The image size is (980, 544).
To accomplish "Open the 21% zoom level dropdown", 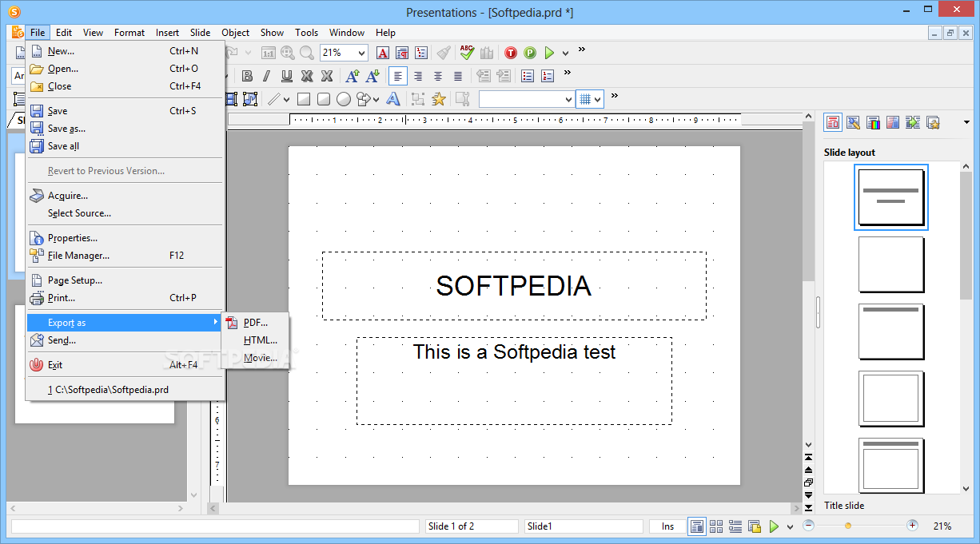I will tap(362, 53).
